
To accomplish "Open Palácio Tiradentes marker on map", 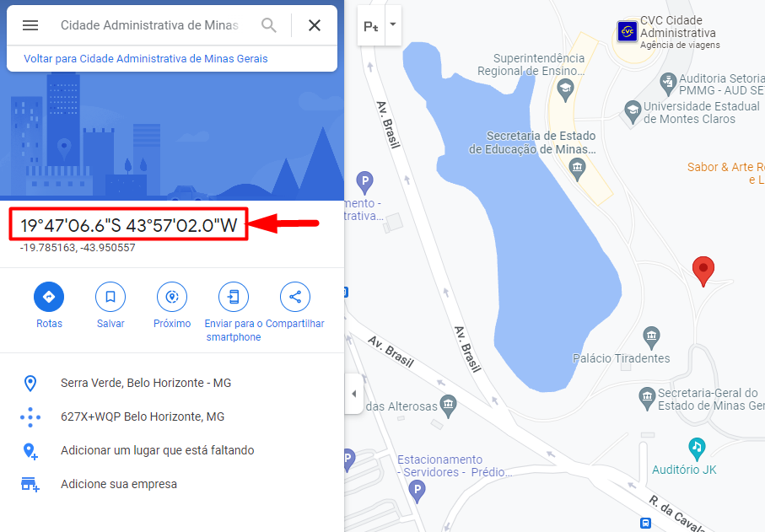I will coord(651,336).
